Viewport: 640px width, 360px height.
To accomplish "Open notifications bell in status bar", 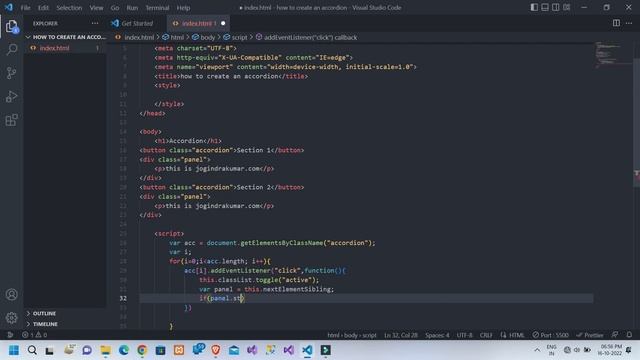I will click(x=629, y=335).
